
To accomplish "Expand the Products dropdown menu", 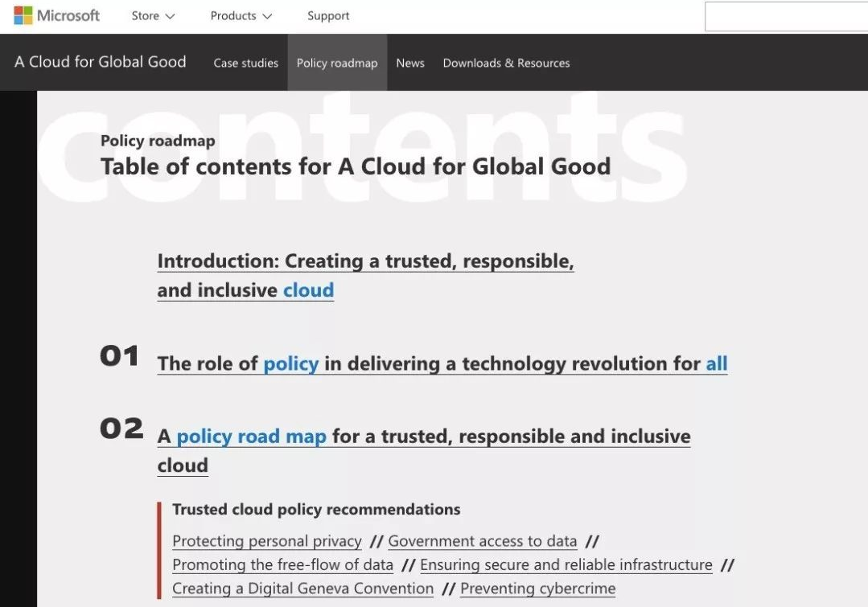I will (x=241, y=16).
